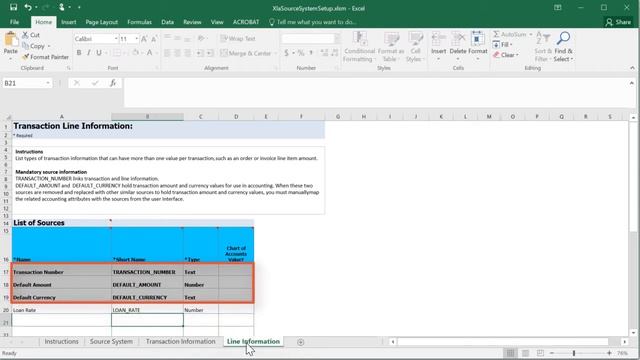Add a new sheet with plus icon
640x360 pixels.
point(301,342)
